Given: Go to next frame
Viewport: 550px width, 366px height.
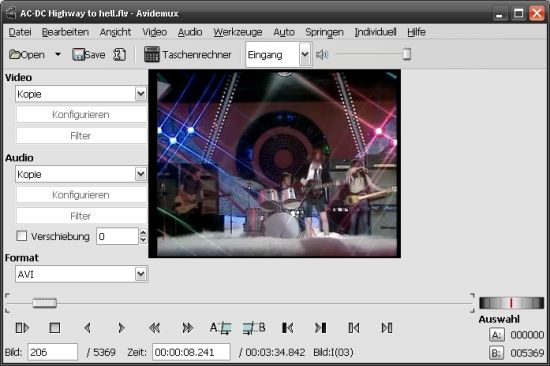Looking at the screenshot, I should pos(121,328).
